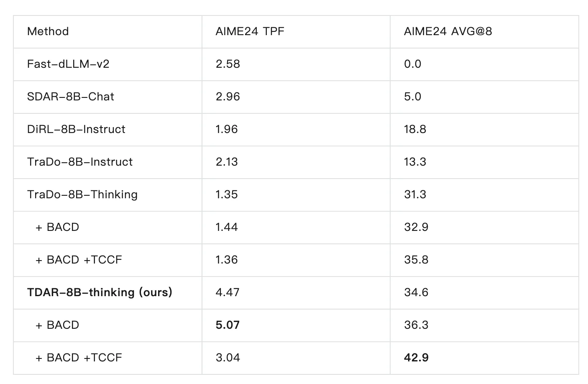The height and width of the screenshot is (384, 588).
Task: Click the DiRL-8B-Instruct method name
Action: click(x=76, y=129)
